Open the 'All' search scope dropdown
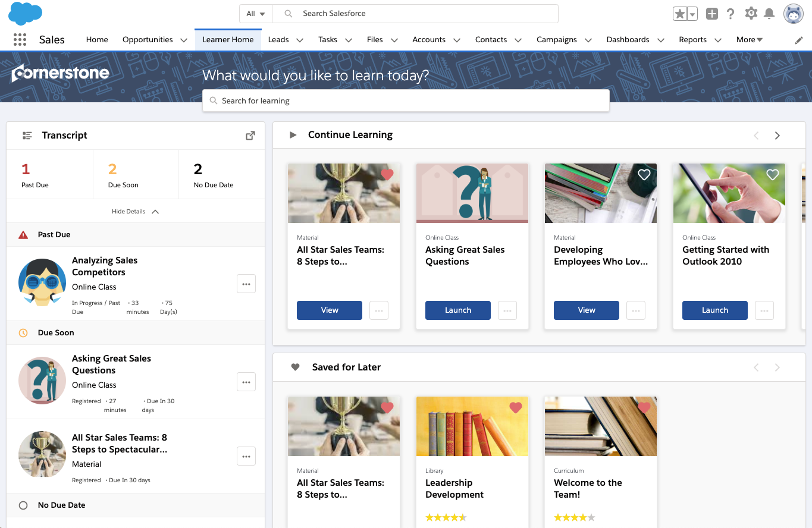Viewport: 812px width, 528px height. click(x=255, y=13)
